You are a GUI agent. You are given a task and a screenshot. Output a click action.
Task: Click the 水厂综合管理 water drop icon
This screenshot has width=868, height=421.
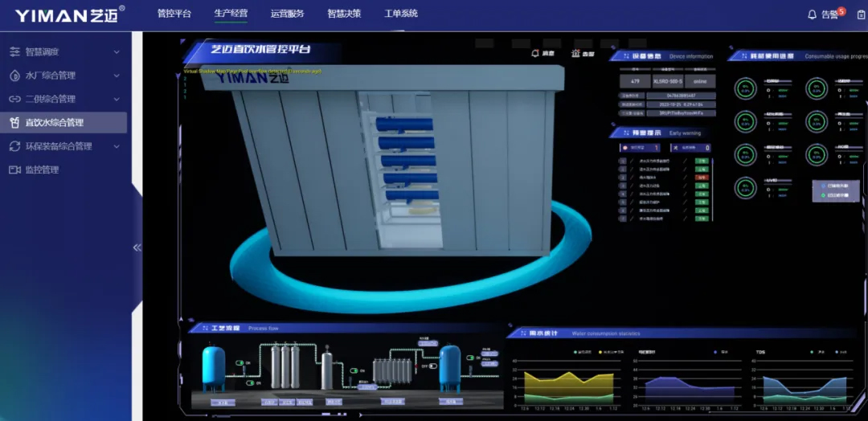click(14, 76)
